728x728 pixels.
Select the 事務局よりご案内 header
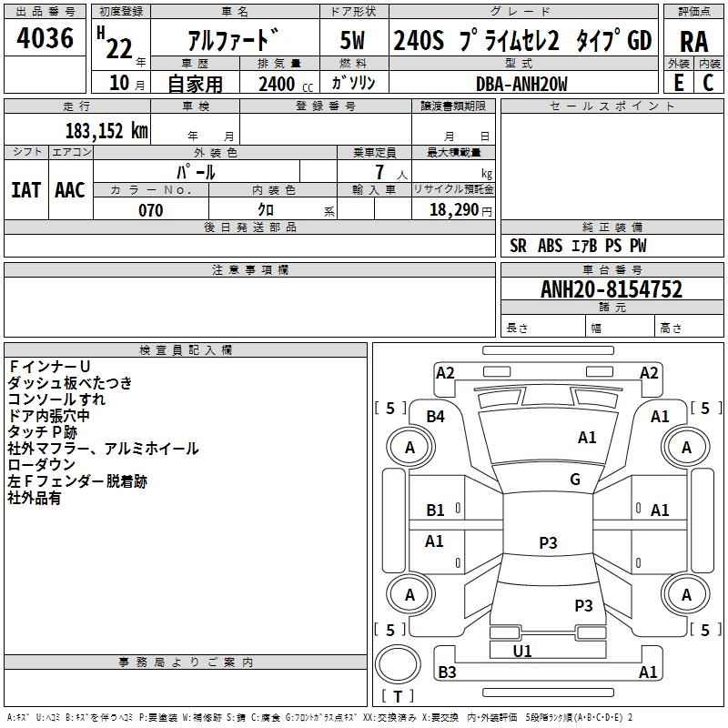pos(186,662)
